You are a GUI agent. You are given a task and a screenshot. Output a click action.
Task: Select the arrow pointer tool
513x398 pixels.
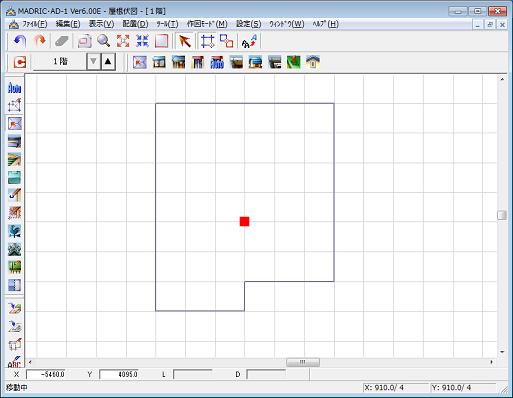click(x=184, y=41)
